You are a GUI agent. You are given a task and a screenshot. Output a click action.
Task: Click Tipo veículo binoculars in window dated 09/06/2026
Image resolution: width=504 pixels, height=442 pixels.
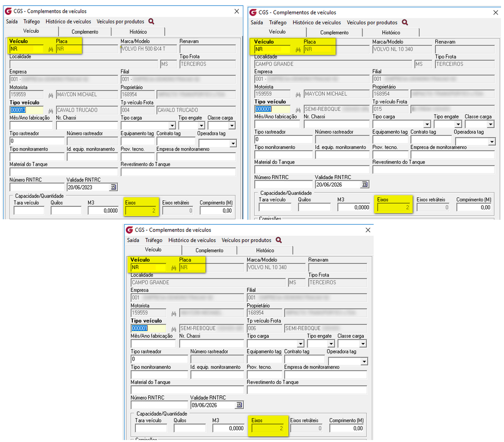(174, 329)
